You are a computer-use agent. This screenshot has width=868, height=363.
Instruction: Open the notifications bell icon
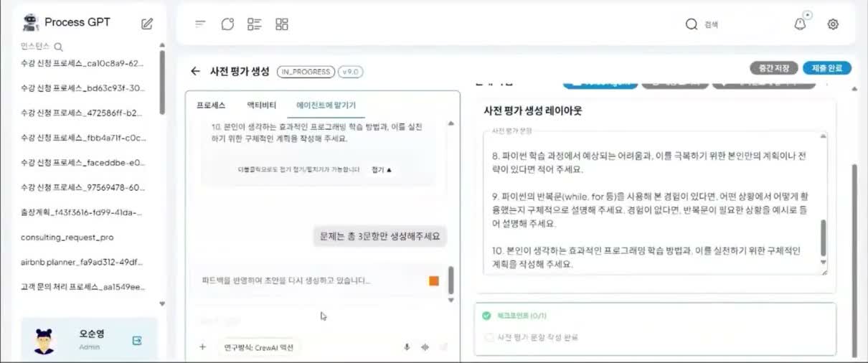pyautogui.click(x=800, y=24)
